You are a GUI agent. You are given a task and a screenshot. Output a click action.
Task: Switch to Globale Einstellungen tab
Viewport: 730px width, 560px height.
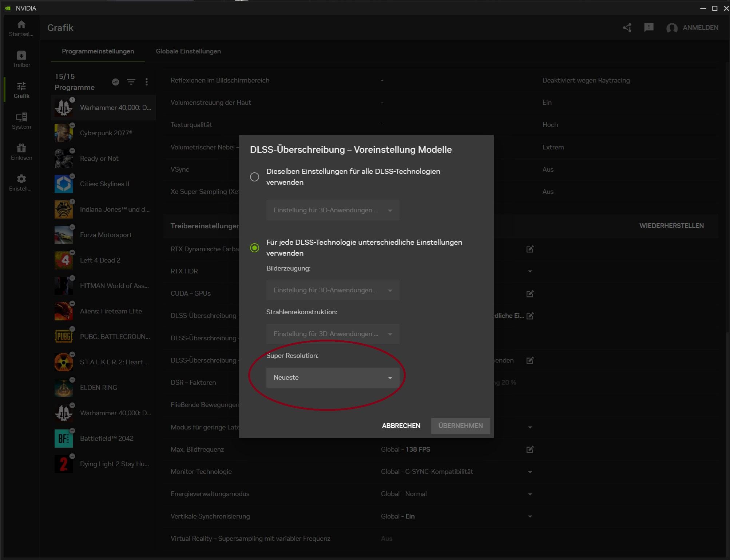tap(188, 51)
